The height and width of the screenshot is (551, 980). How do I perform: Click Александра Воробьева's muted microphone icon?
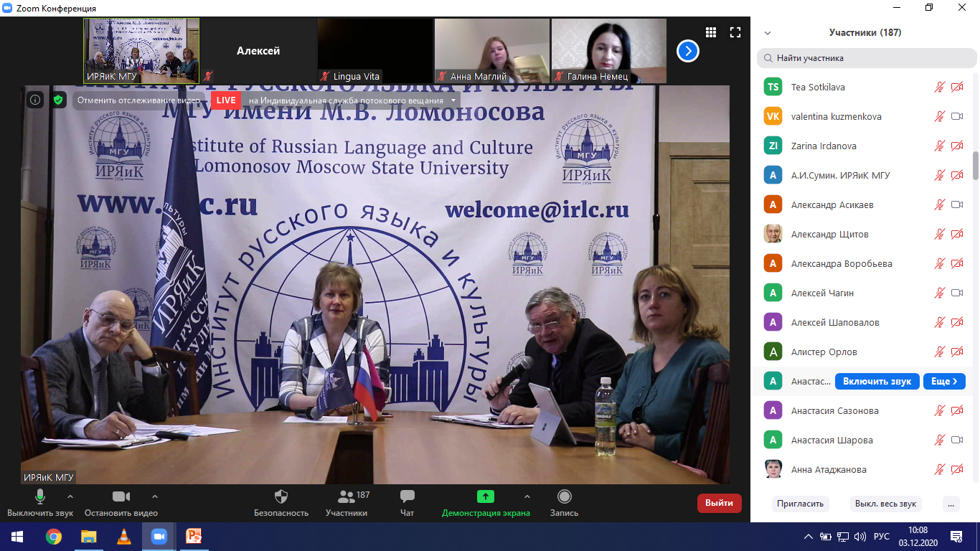(x=939, y=263)
